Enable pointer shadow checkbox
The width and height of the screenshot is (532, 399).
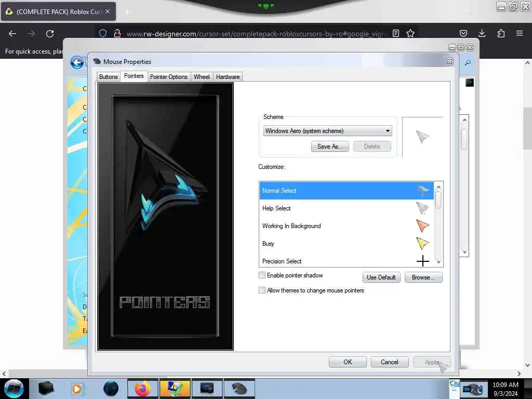pyautogui.click(x=262, y=275)
